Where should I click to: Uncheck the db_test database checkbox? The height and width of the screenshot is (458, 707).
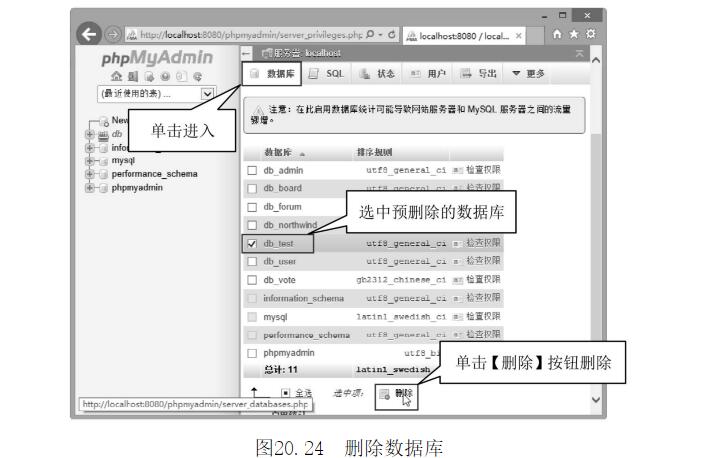tap(252, 243)
